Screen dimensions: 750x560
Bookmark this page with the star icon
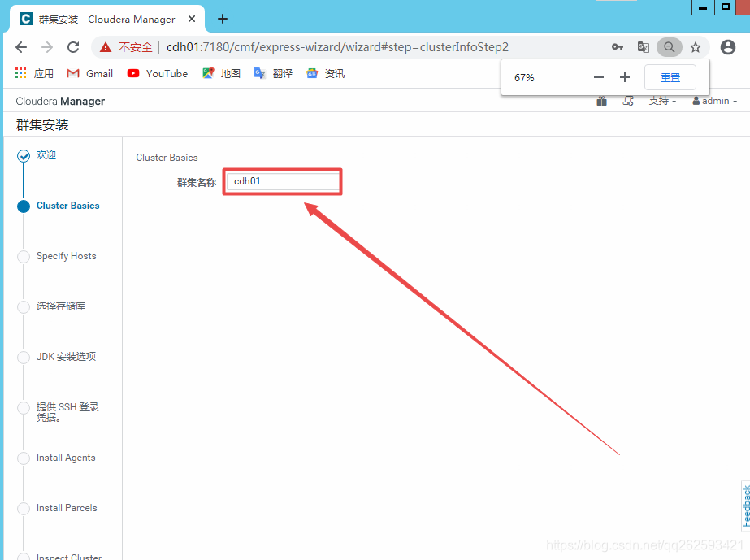(696, 47)
